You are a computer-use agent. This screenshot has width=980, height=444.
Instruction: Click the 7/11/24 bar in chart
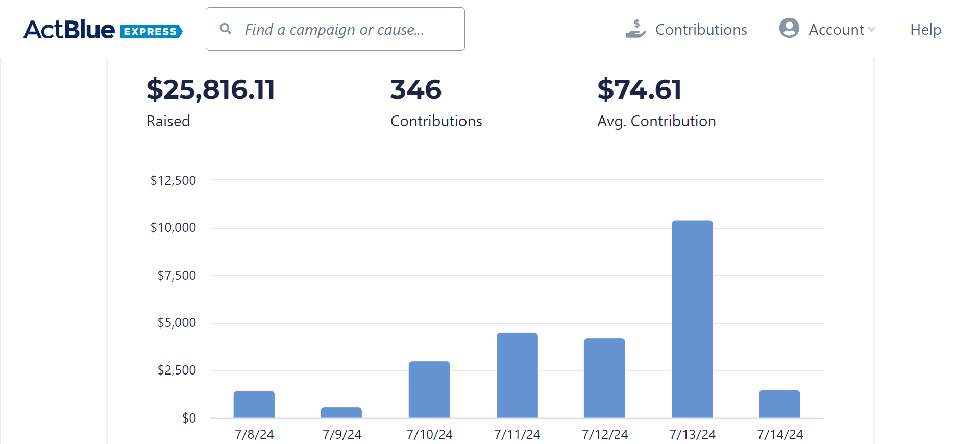pos(517,375)
